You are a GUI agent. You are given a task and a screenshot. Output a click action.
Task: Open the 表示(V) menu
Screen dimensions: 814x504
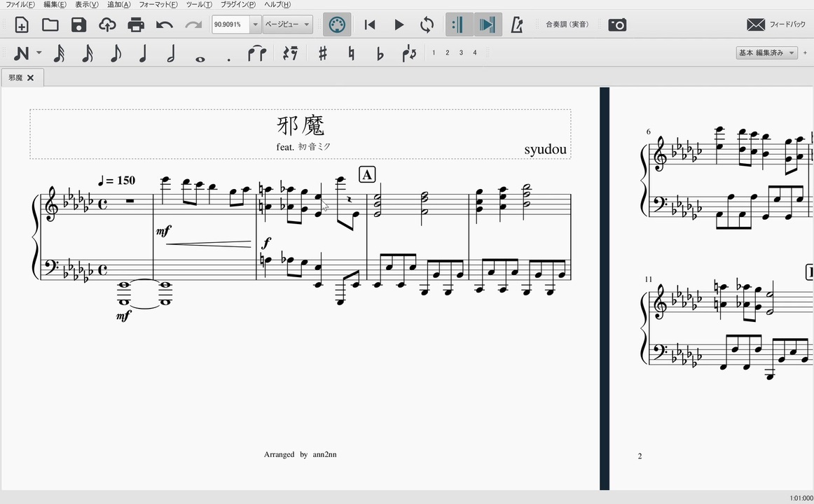(x=86, y=5)
